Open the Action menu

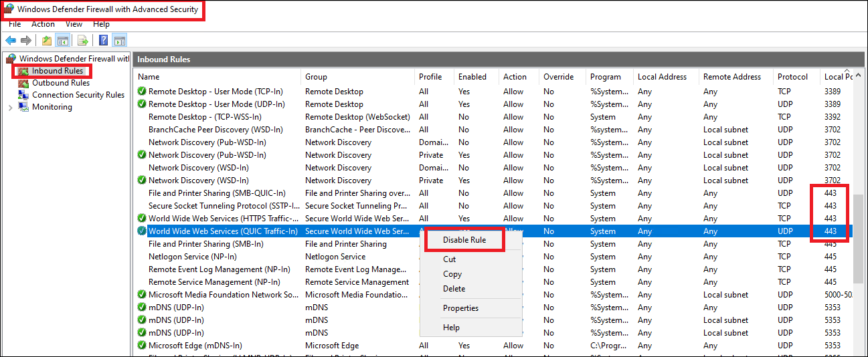[x=43, y=24]
